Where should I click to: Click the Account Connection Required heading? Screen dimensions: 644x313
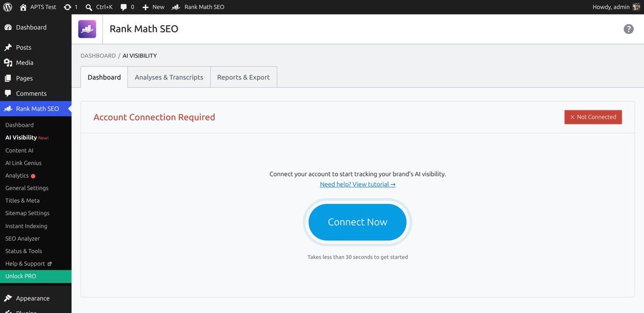point(154,117)
